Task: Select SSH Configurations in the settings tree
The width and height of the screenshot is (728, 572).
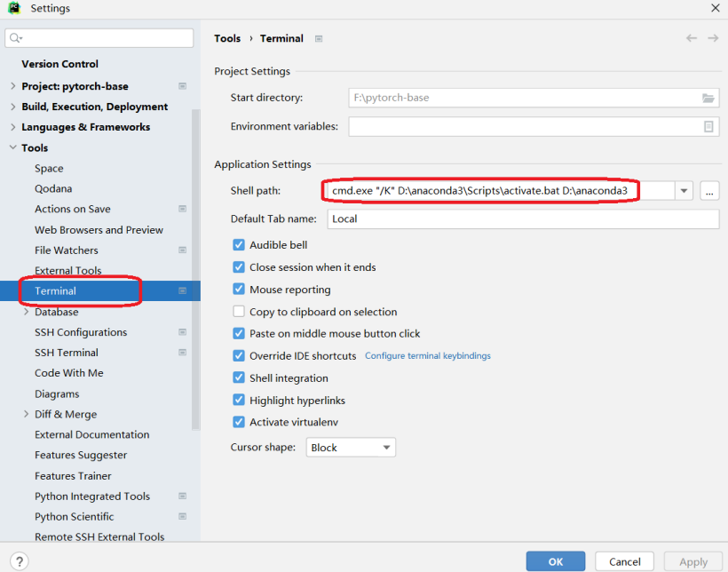Action: (81, 332)
